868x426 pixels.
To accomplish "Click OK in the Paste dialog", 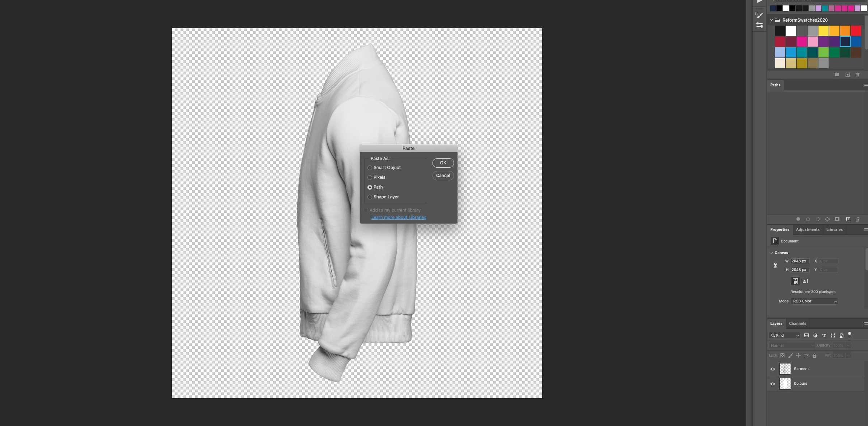I will click(x=443, y=163).
